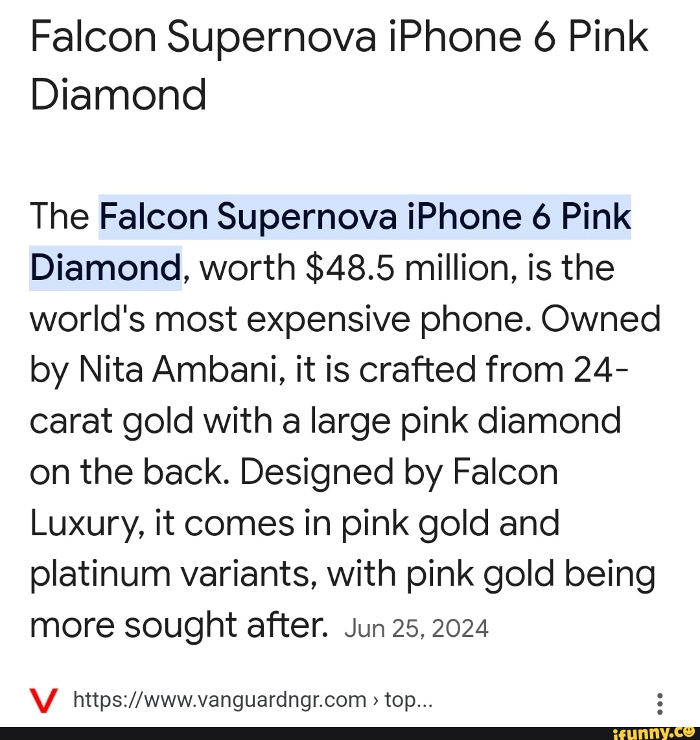The width and height of the screenshot is (700, 740).
Task: Click the "Jun 25, 2024" date
Action: tap(416, 628)
